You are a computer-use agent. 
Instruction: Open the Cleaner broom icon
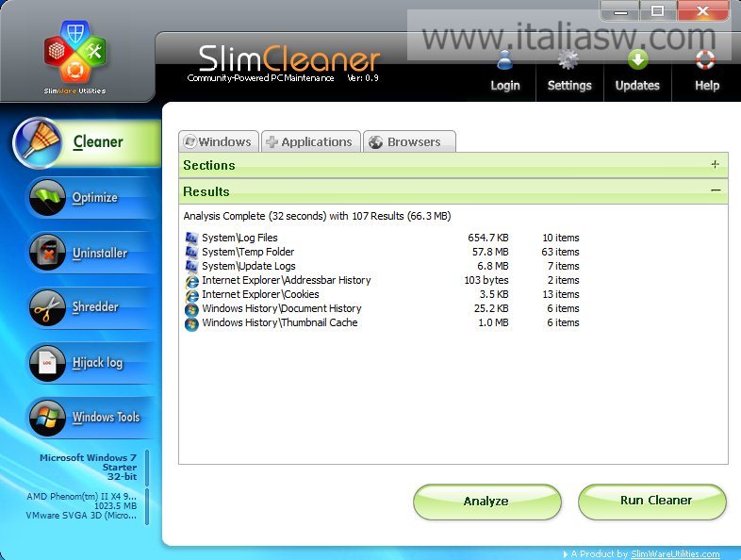click(x=38, y=142)
